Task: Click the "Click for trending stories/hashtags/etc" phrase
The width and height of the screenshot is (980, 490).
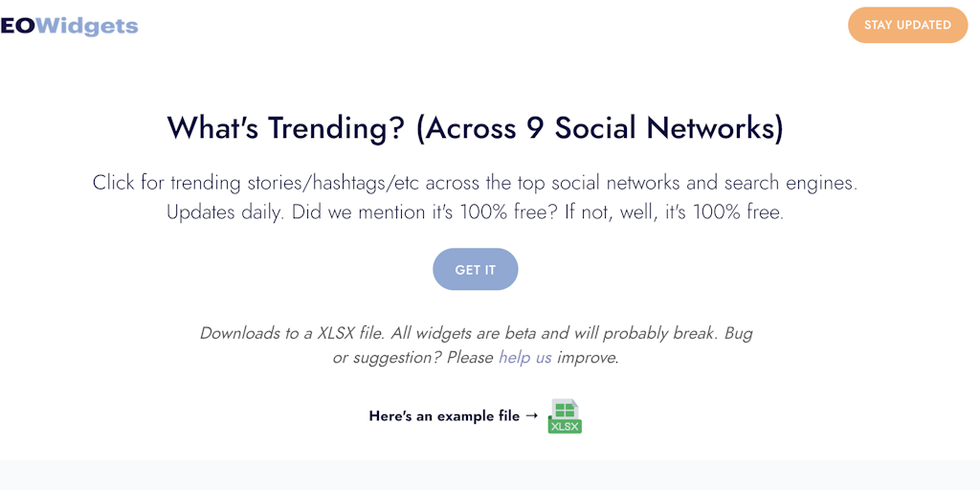Action: click(x=258, y=183)
